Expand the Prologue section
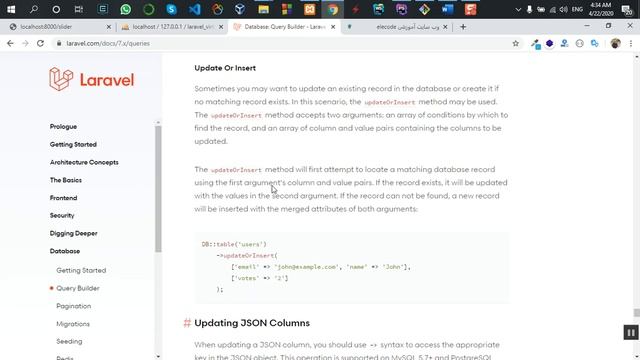 tap(63, 127)
